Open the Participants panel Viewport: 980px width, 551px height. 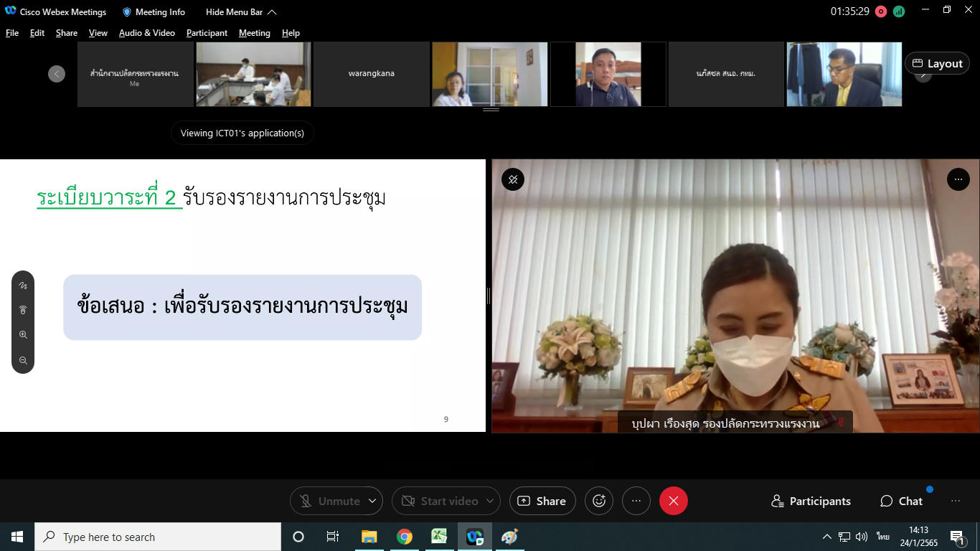(811, 501)
